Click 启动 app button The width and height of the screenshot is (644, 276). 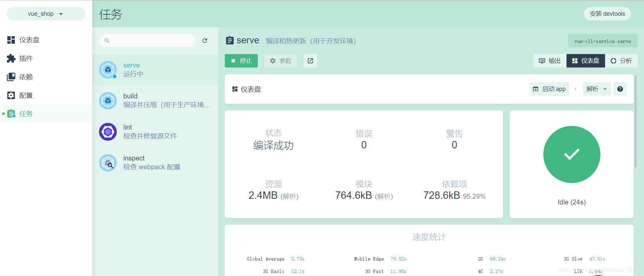[x=549, y=89]
